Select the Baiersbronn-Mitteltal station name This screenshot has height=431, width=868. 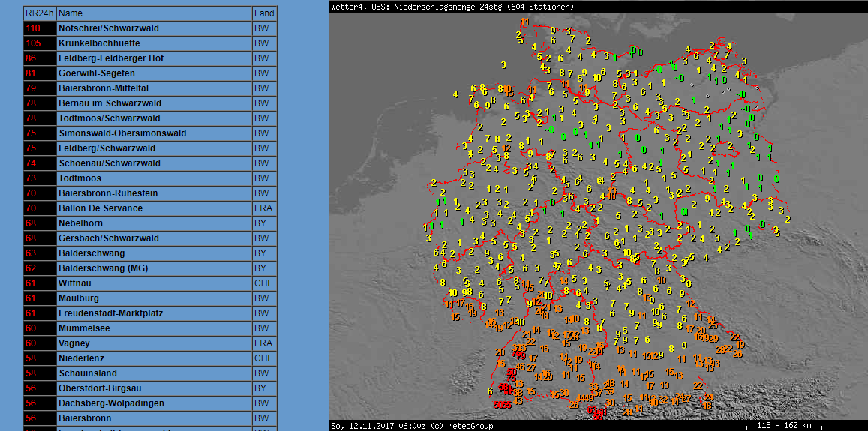[103, 88]
